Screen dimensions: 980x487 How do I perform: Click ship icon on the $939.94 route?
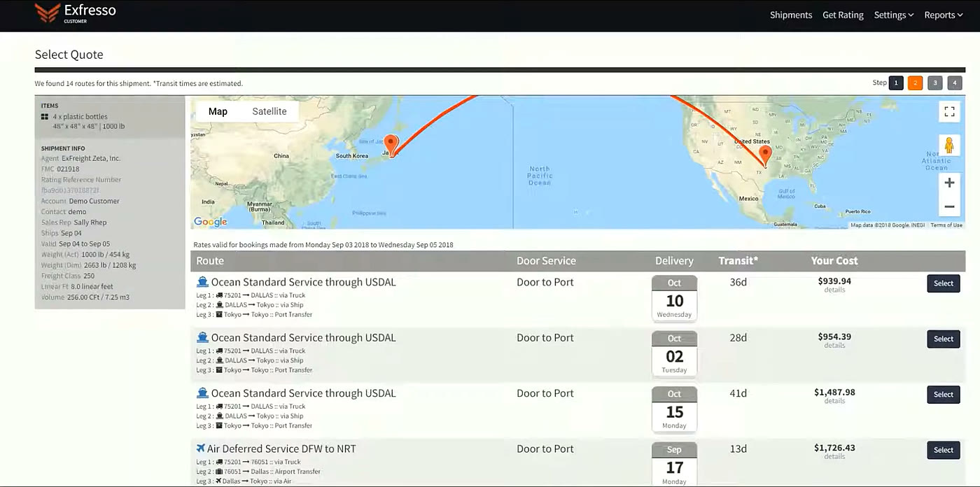tap(203, 282)
